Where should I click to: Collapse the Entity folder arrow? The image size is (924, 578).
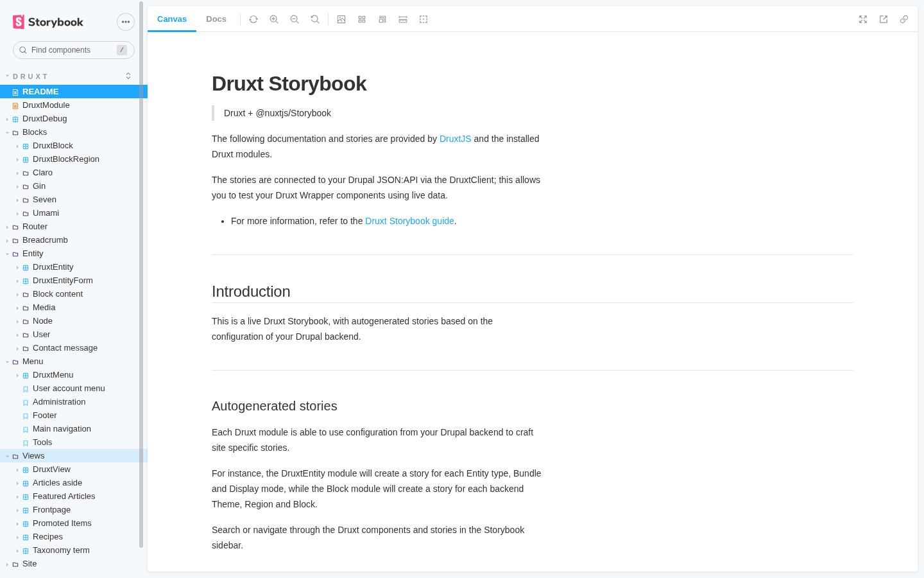coord(7,254)
